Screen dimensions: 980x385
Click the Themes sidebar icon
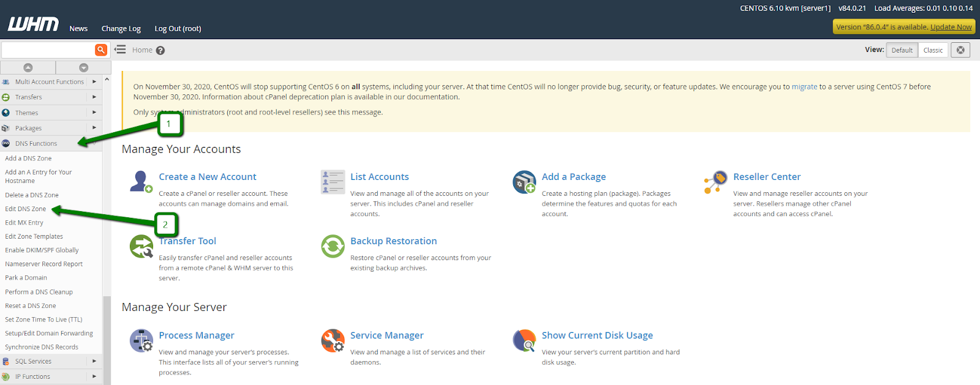coord(6,113)
